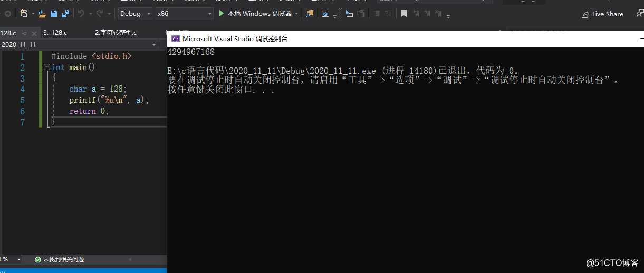Expand the Redo history dropdown arrow
Viewport: 644px width, 273px height.
109,14
